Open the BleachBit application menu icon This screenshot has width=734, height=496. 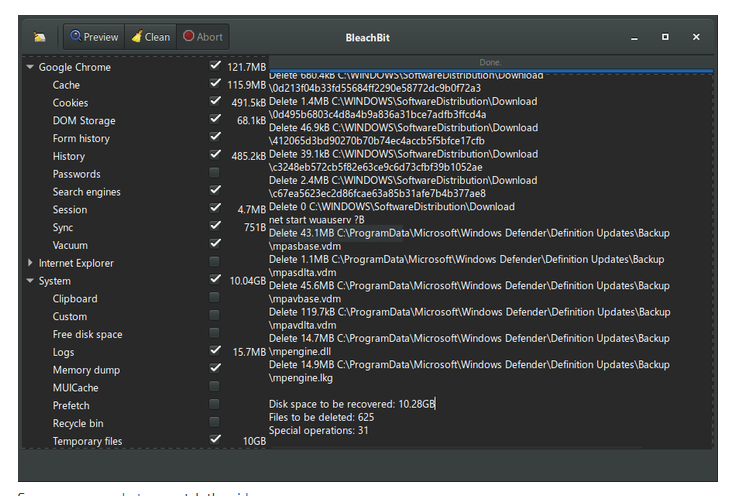click(x=40, y=37)
